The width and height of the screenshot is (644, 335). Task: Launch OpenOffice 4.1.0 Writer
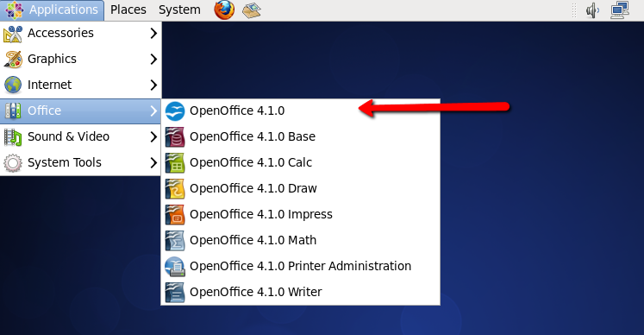(x=300, y=293)
